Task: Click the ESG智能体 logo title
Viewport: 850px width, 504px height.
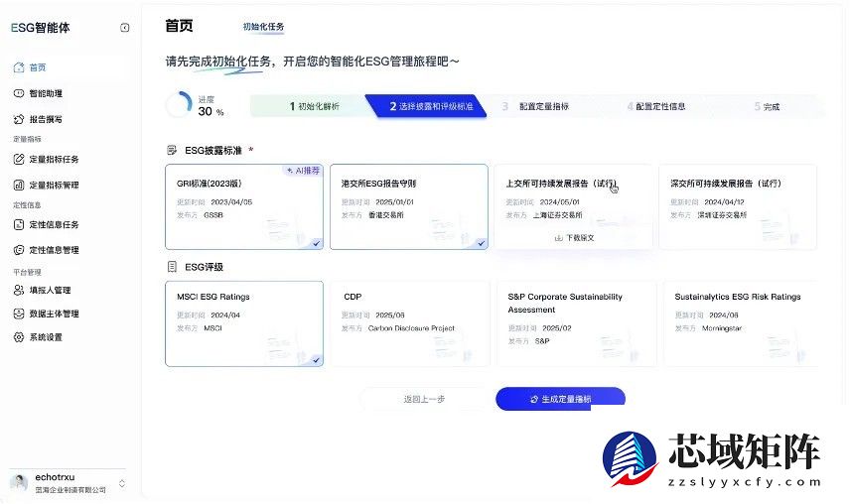Action: pos(40,28)
